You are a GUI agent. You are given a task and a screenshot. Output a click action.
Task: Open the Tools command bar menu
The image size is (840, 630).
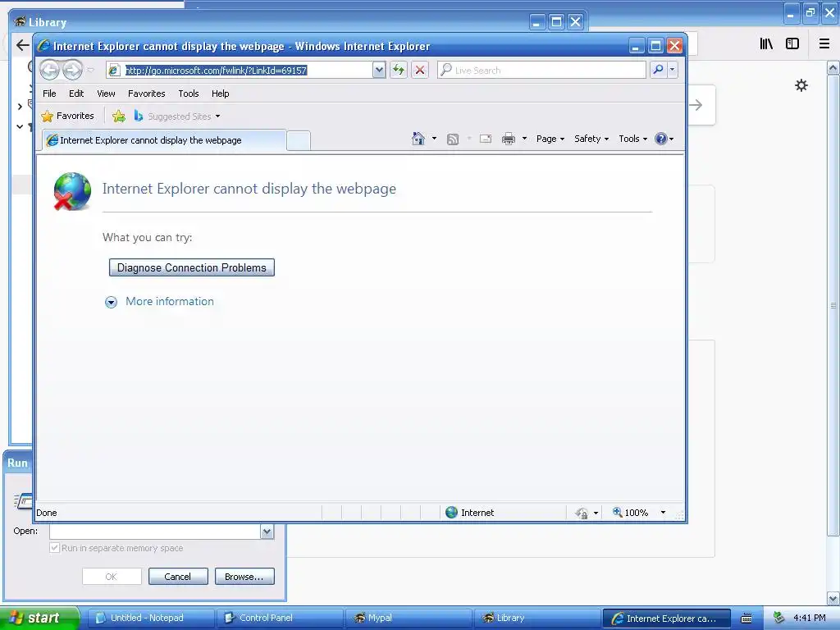632,139
